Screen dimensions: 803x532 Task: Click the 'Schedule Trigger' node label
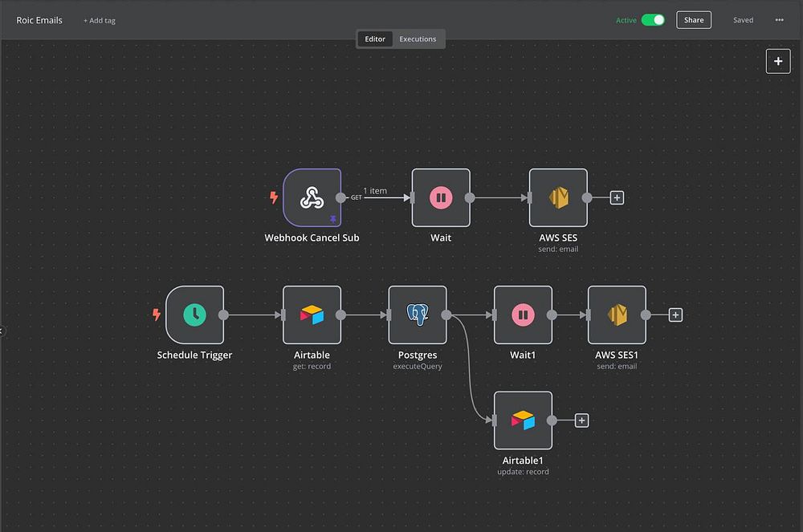pyautogui.click(x=194, y=355)
